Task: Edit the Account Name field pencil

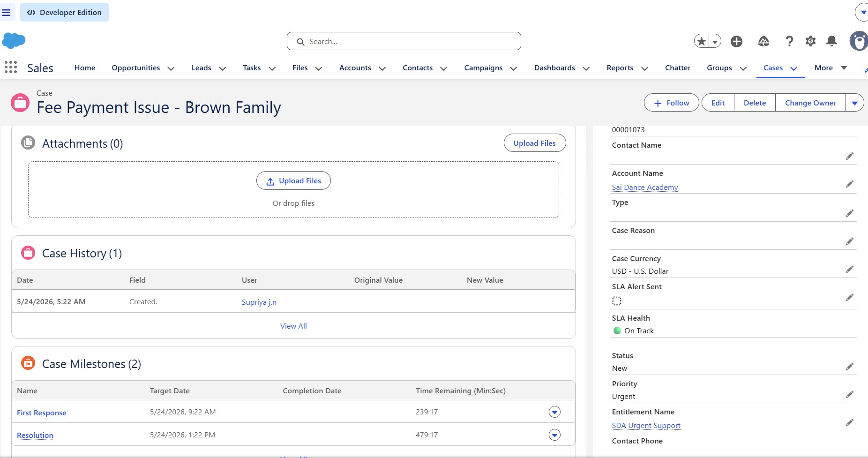Action: point(850,184)
